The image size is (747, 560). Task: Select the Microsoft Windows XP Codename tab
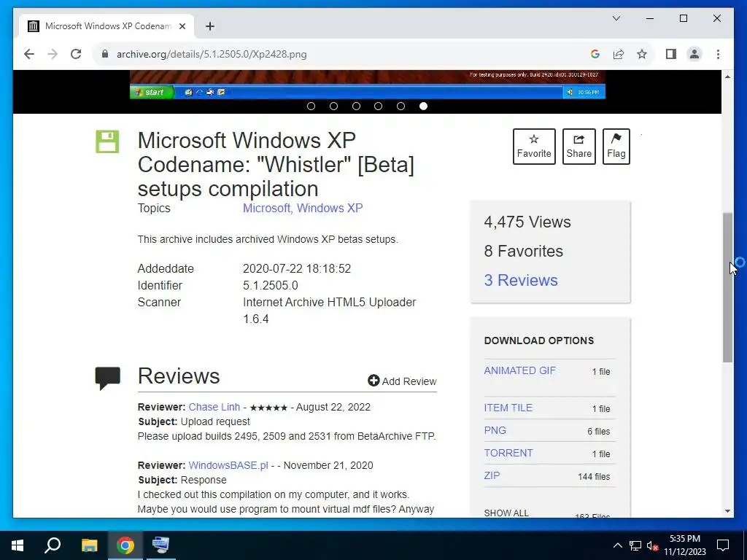107,26
